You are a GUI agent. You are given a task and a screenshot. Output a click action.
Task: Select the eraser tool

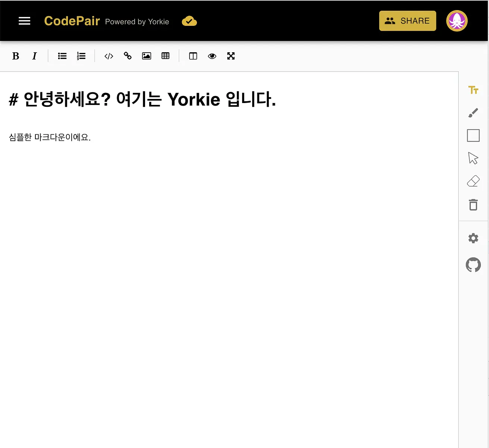473,181
